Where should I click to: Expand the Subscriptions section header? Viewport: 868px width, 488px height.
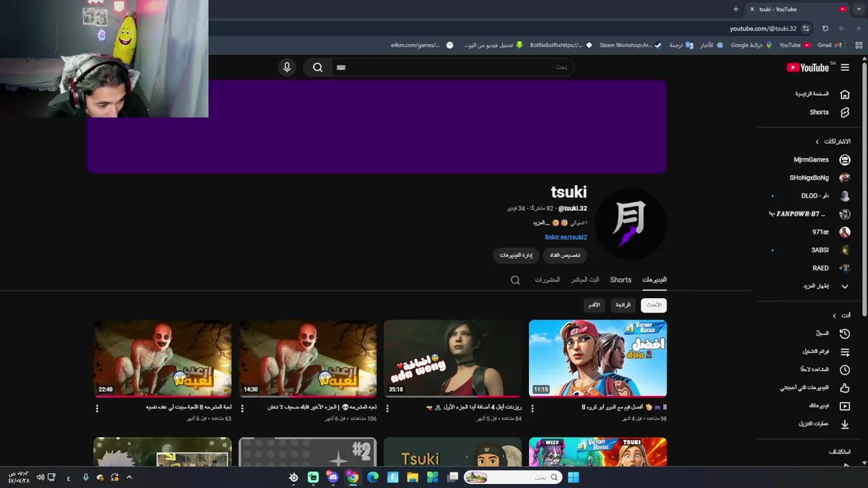click(x=833, y=142)
